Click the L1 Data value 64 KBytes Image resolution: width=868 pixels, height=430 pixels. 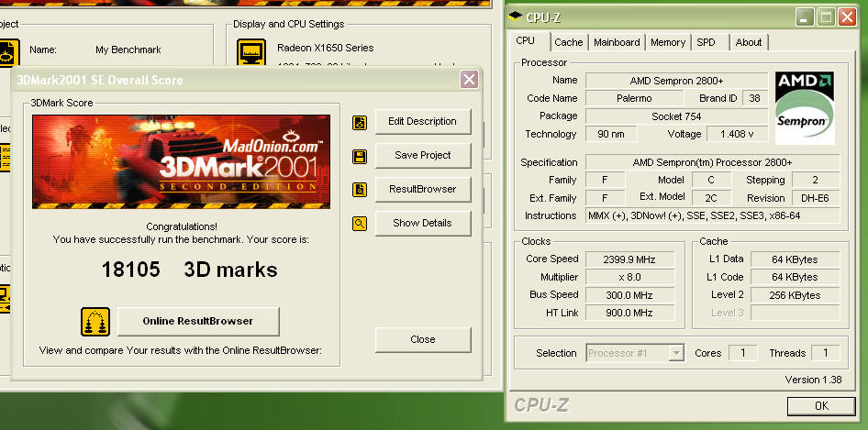pos(795,259)
